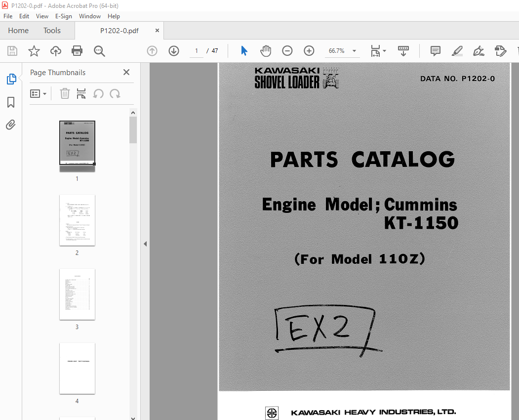Select page 1 thumbnail

coord(77,146)
